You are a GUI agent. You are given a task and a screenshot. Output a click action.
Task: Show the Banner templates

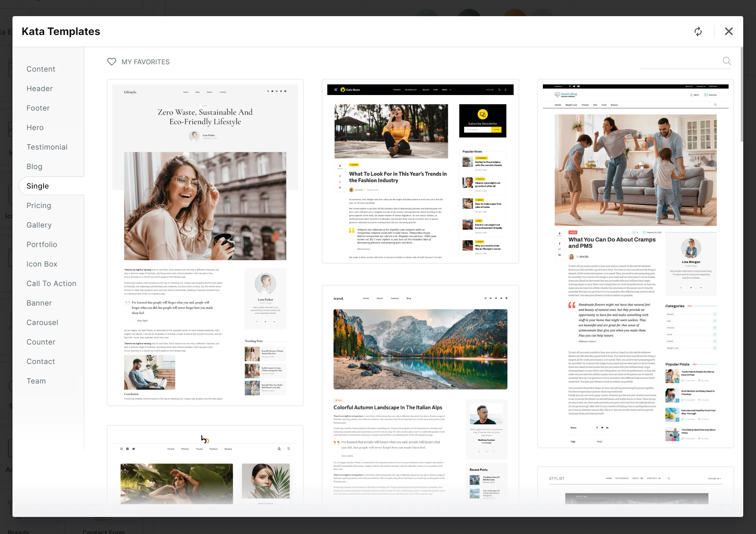click(39, 303)
